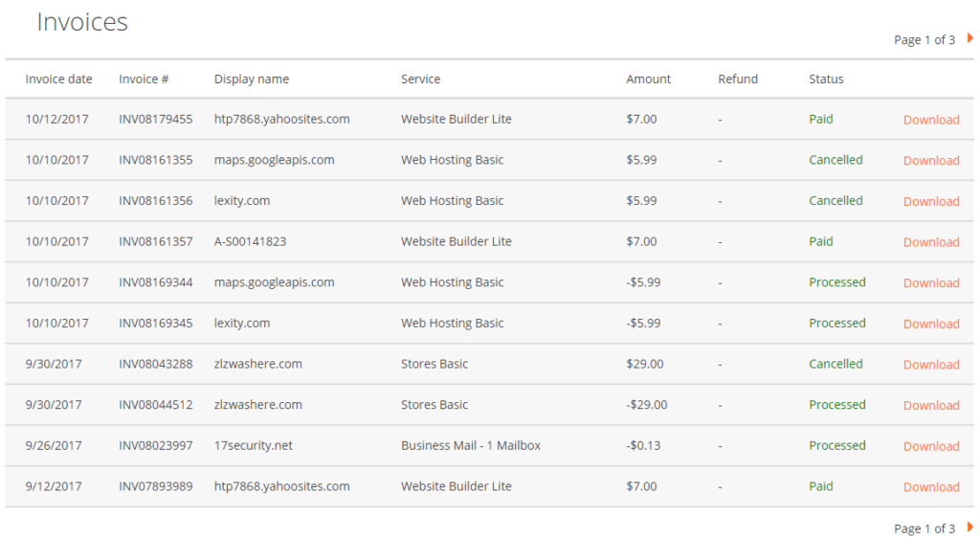The width and height of the screenshot is (980, 539).
Task: Click the Refund column header
Action: pyautogui.click(x=737, y=79)
